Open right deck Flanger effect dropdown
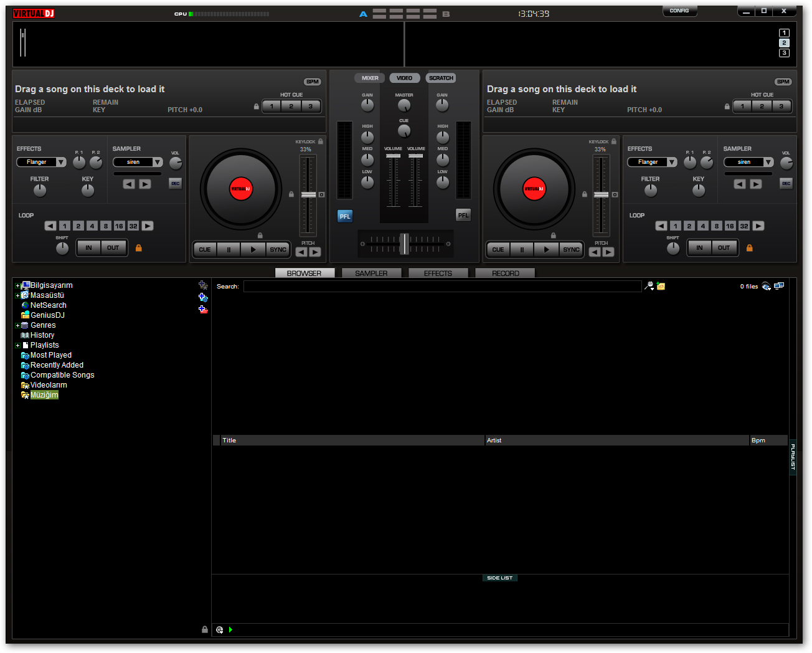 point(652,162)
